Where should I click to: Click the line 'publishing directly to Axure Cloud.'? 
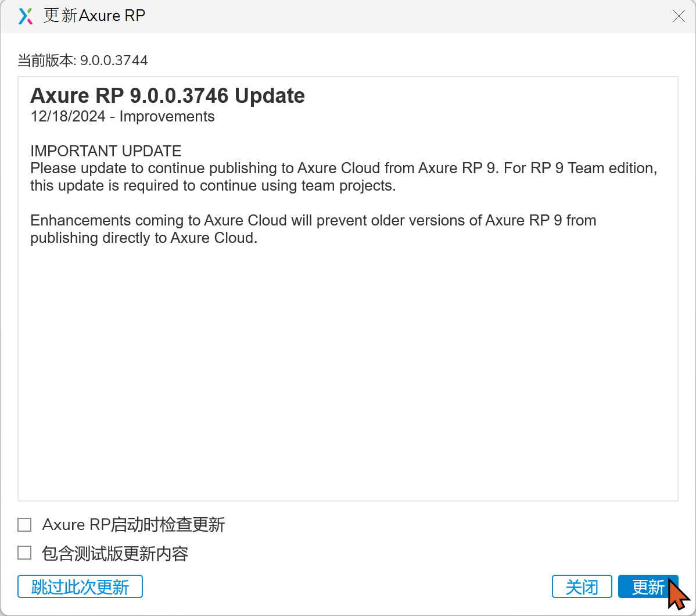tap(143, 238)
